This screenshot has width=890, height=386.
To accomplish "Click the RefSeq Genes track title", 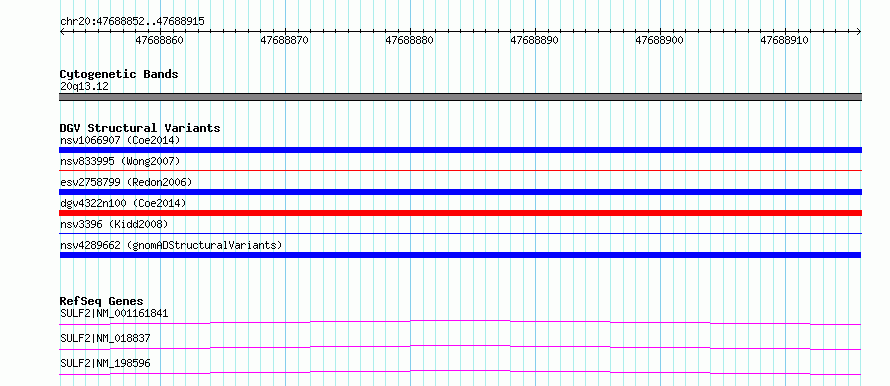I will pyautogui.click(x=102, y=301).
